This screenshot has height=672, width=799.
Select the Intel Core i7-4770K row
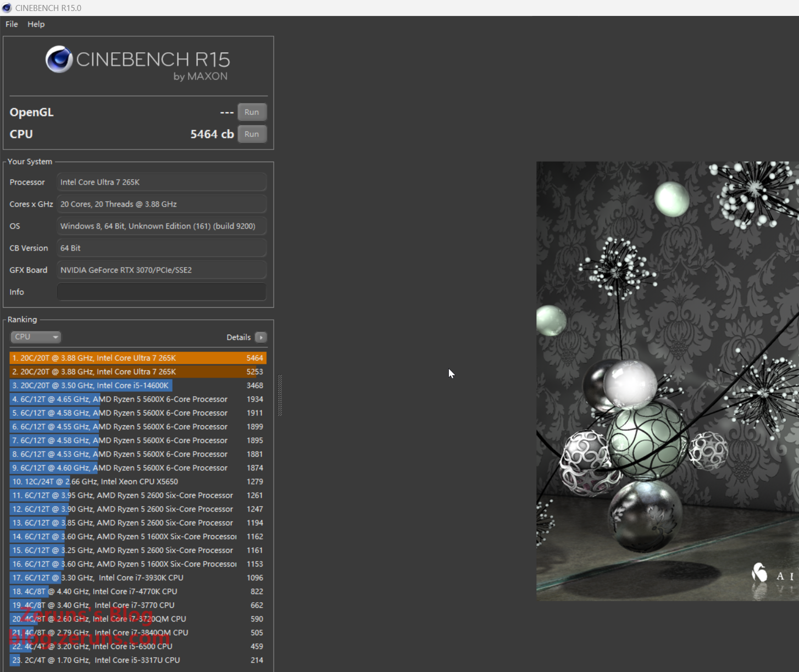[138, 591]
